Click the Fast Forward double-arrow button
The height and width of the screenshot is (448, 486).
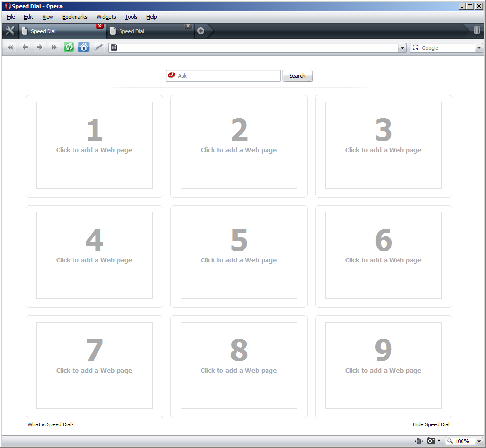click(x=54, y=47)
